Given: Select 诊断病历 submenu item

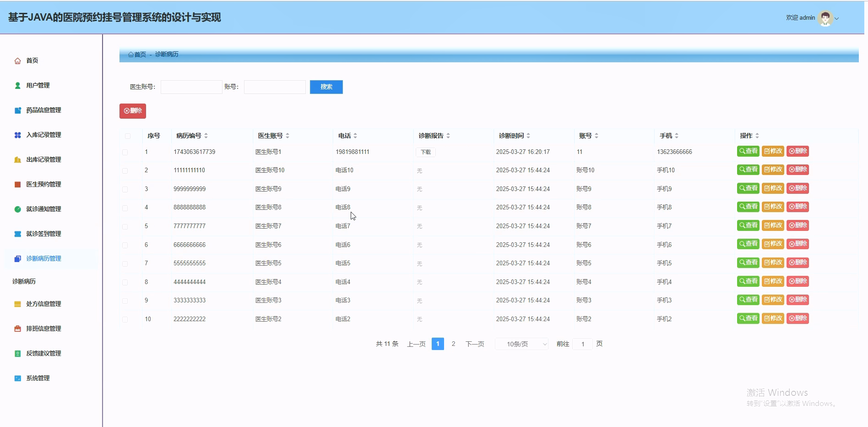Looking at the screenshot, I should [24, 281].
